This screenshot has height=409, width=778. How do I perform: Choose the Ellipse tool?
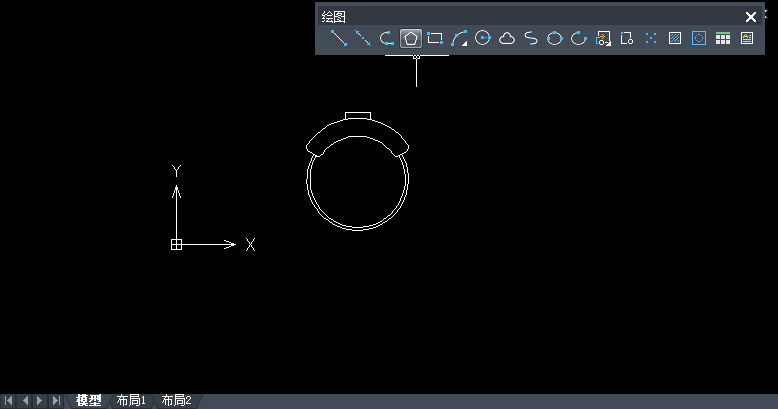555,39
